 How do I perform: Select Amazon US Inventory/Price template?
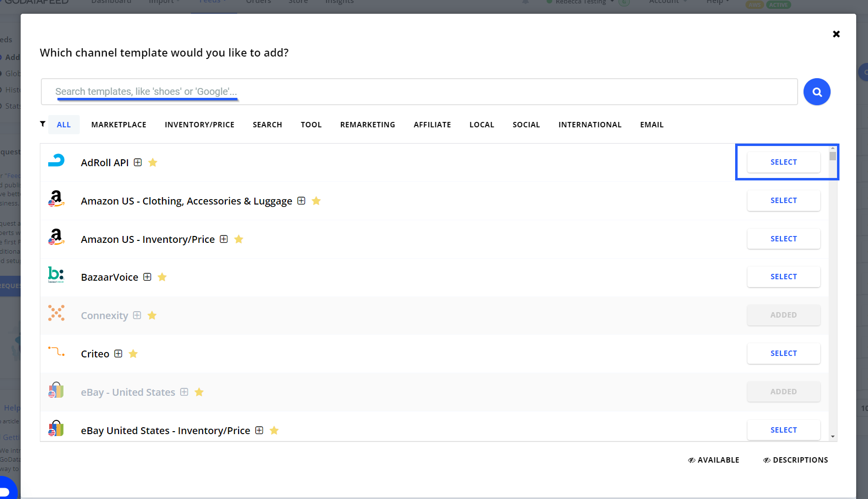pyautogui.click(x=783, y=239)
